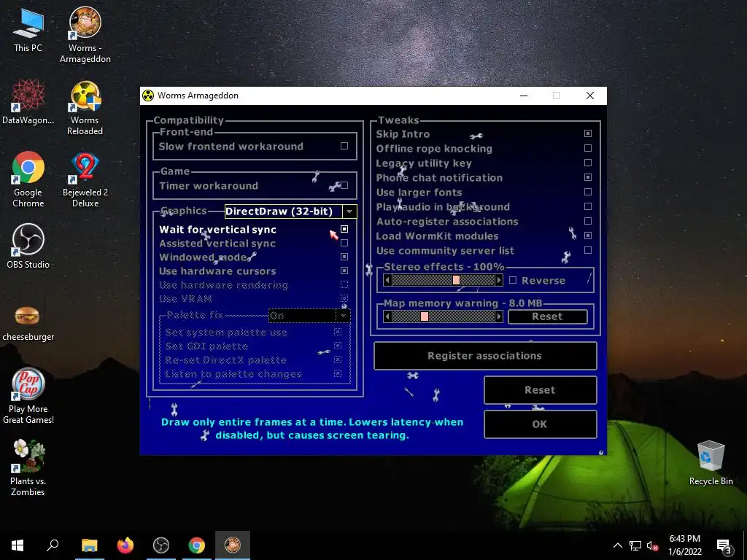Screen dimensions: 747x560
Task: Show hidden system tray icons
Action: (x=617, y=545)
